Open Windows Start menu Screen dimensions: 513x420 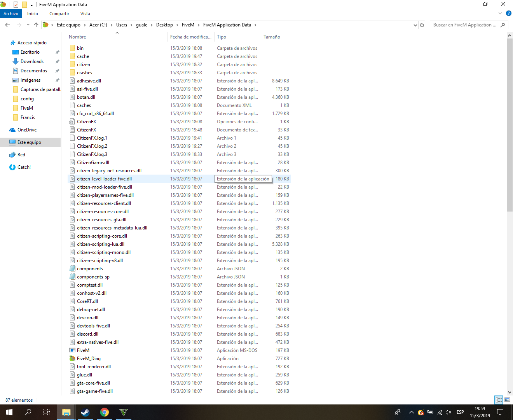[x=9, y=412]
